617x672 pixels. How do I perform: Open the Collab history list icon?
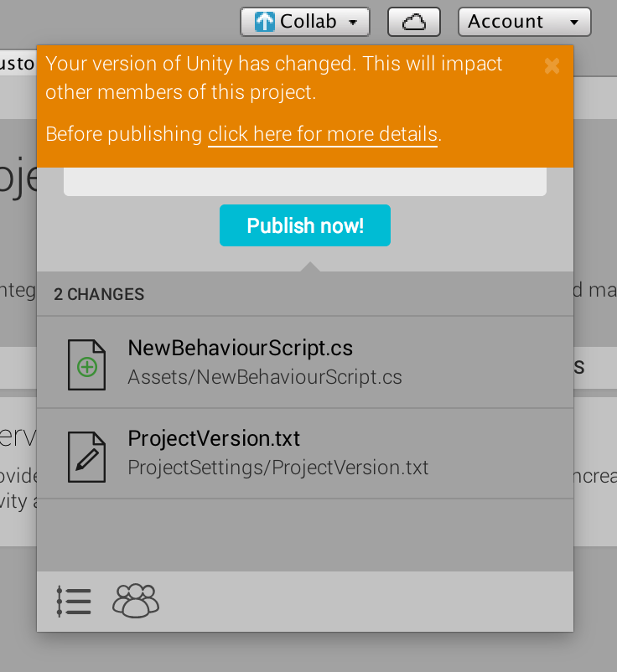[74, 602]
